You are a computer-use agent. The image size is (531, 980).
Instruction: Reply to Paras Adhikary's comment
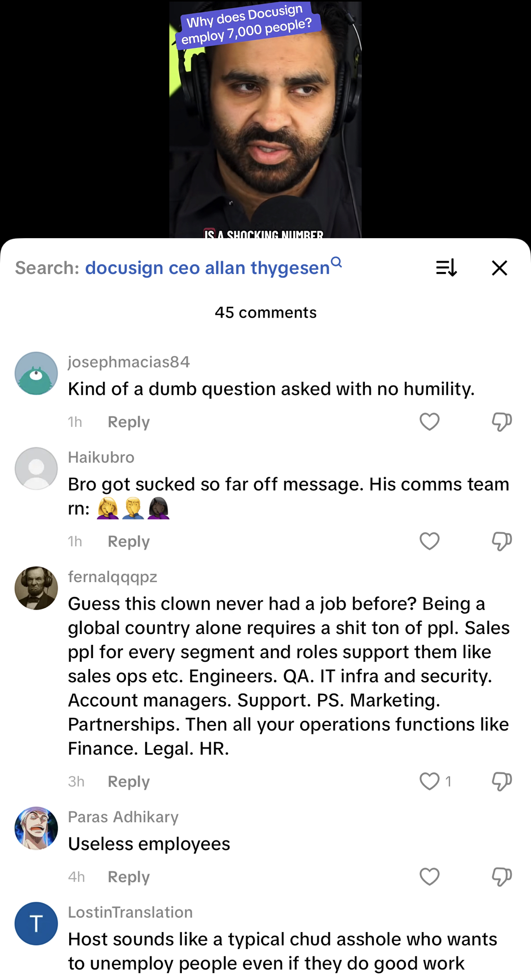pos(128,877)
